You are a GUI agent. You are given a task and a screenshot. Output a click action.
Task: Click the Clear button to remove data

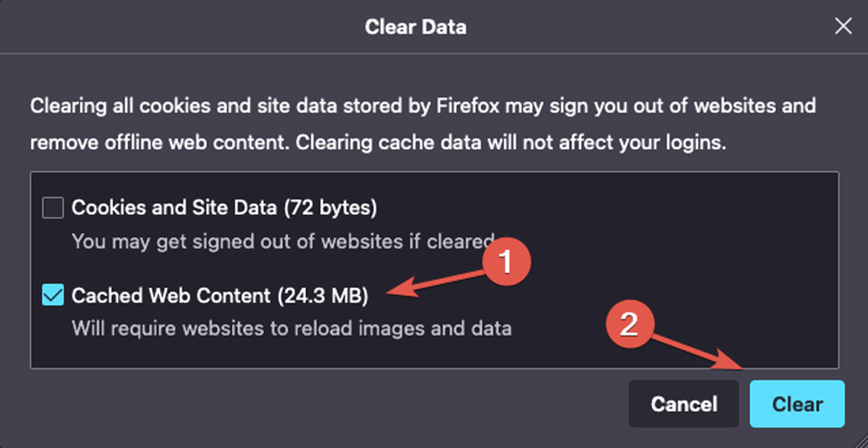[797, 404]
